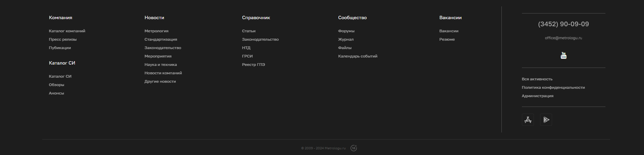Open the YouTube channel icon
This screenshot has width=644, height=155.
click(563, 55)
